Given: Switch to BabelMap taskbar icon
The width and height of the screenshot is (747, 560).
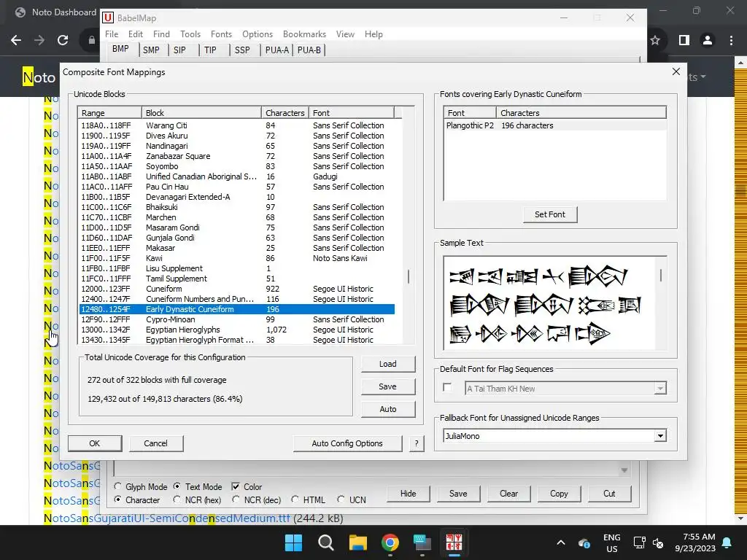Looking at the screenshot, I should coord(454,542).
